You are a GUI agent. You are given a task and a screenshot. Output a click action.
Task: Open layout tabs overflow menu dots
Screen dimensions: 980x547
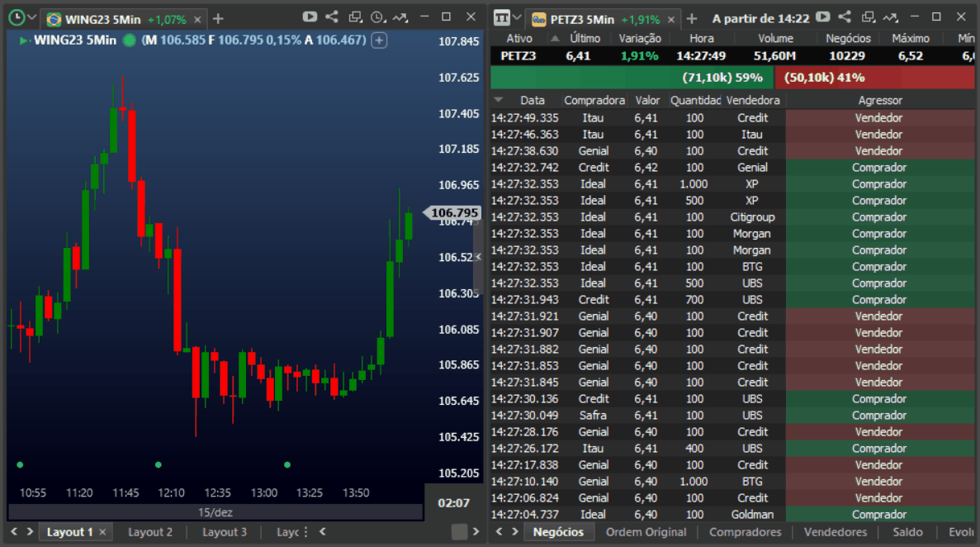point(305,532)
